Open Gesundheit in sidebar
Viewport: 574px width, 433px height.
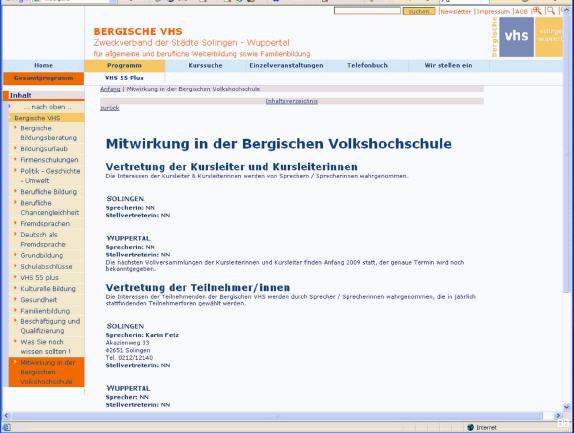tap(38, 300)
